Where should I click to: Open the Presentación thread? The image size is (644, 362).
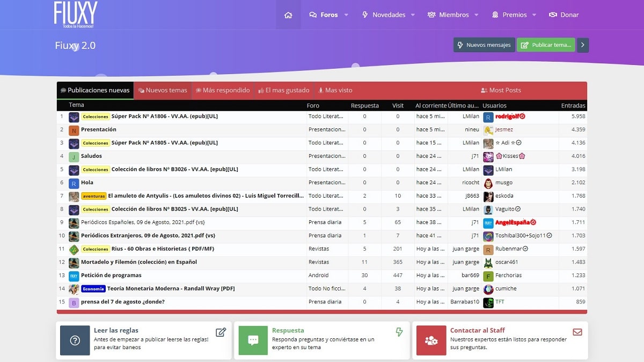pos(99,129)
